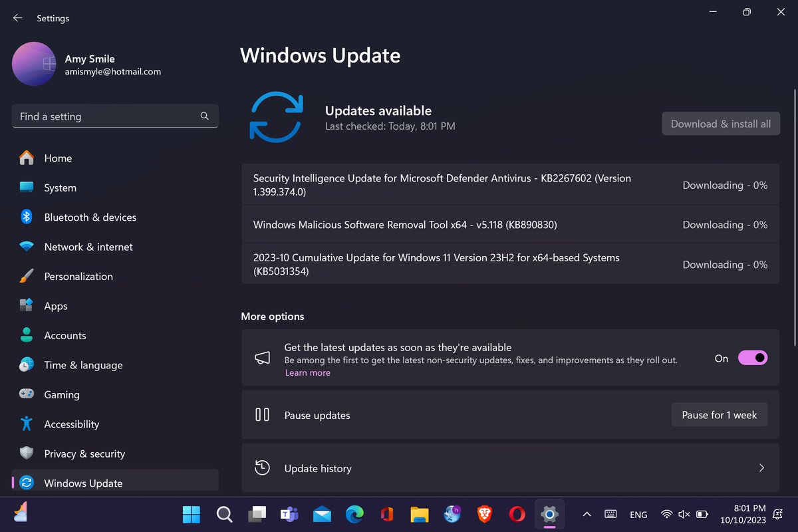Open File Explorer from the taskbar
Image resolution: width=798 pixels, height=532 pixels.
coord(420,514)
